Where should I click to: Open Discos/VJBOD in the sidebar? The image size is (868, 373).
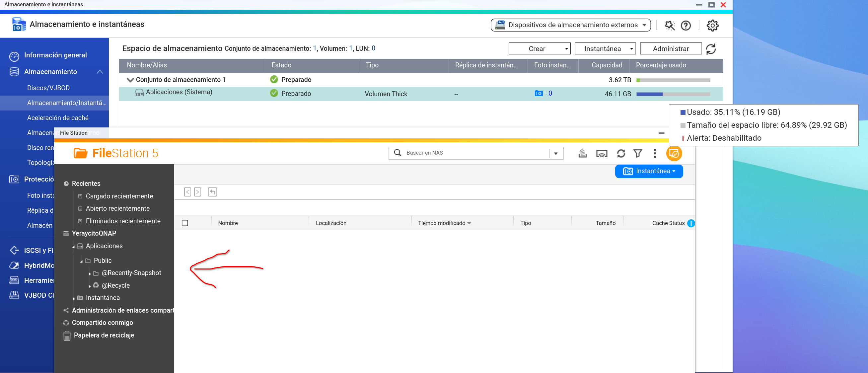(x=48, y=88)
